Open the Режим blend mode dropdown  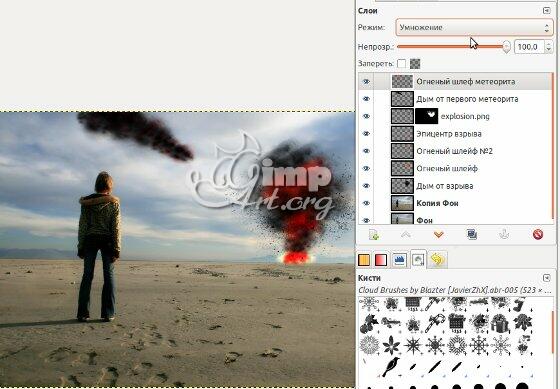[474, 28]
